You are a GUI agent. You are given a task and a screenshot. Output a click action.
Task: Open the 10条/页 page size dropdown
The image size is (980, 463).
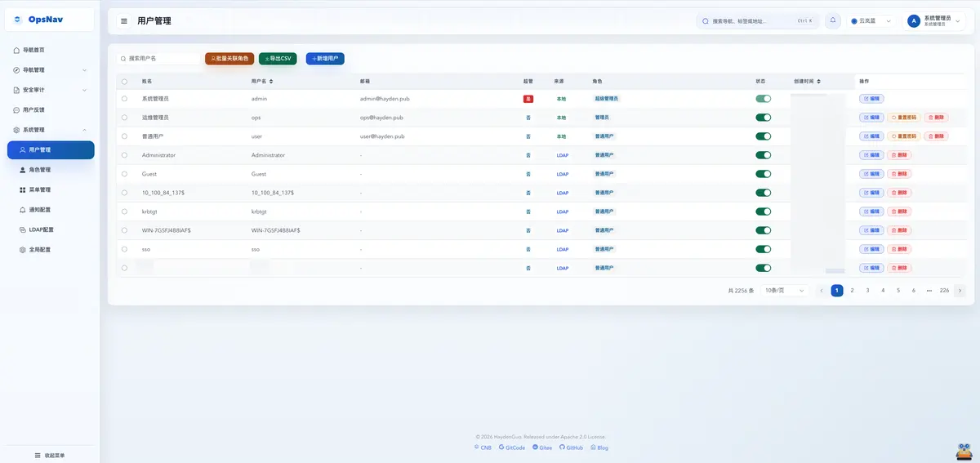click(x=785, y=290)
